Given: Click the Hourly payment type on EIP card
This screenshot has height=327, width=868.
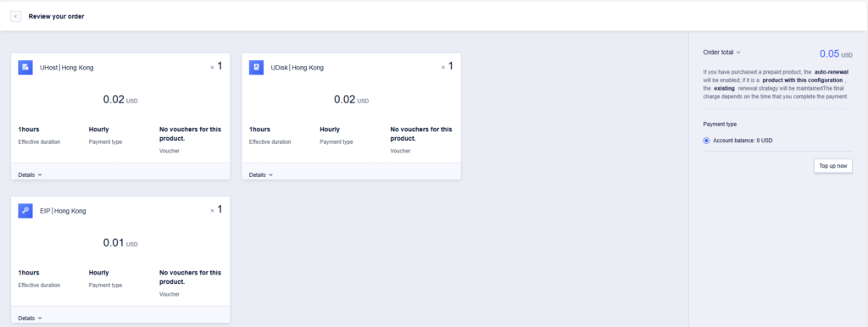Looking at the screenshot, I should click(98, 273).
